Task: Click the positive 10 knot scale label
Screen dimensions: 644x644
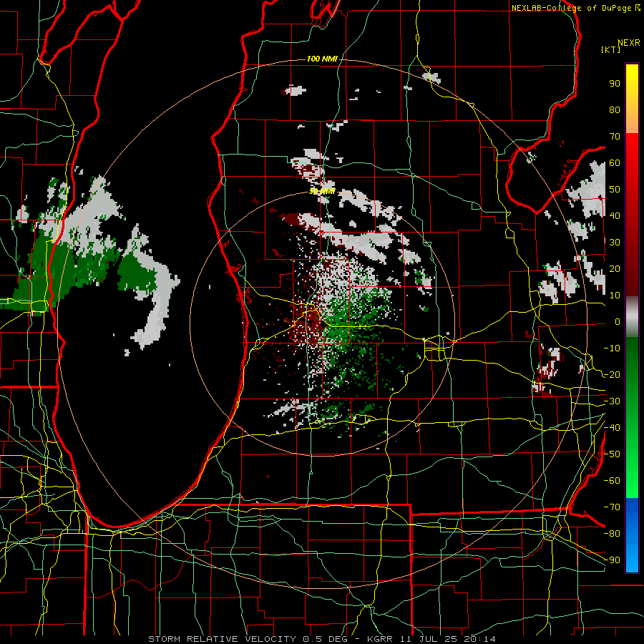Action: point(615,296)
